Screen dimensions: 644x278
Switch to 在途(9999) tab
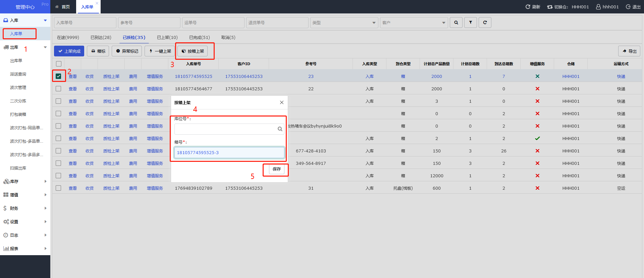coord(68,37)
